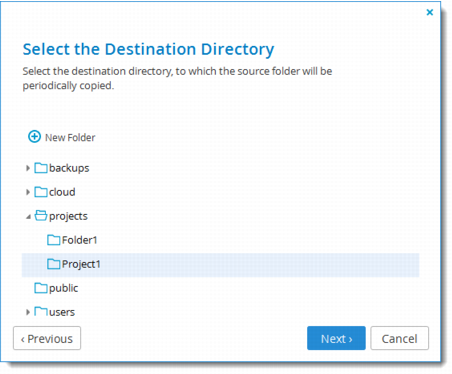Viewport: 452px width, 374px height.
Task: Click the New Folder plus icon
Action: 34,137
